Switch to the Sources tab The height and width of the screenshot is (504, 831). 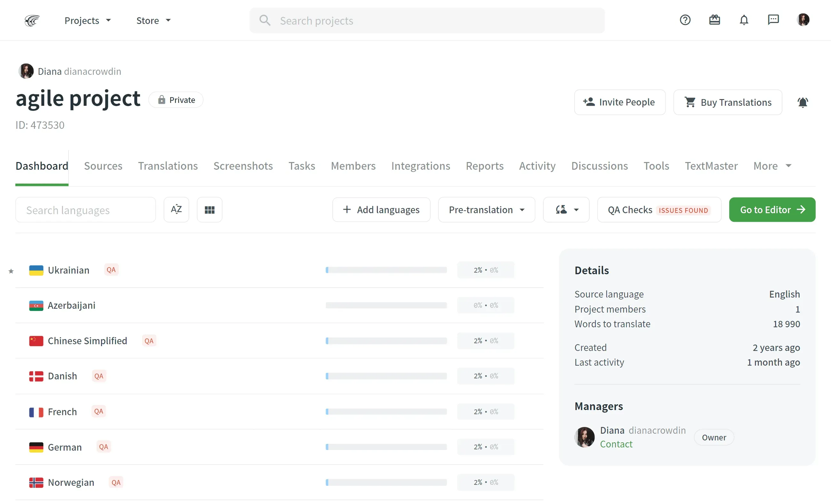[x=103, y=166]
